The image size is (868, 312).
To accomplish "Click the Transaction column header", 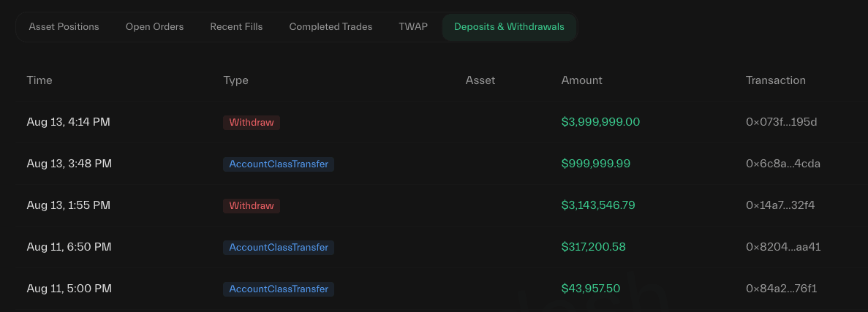I will click(x=776, y=80).
